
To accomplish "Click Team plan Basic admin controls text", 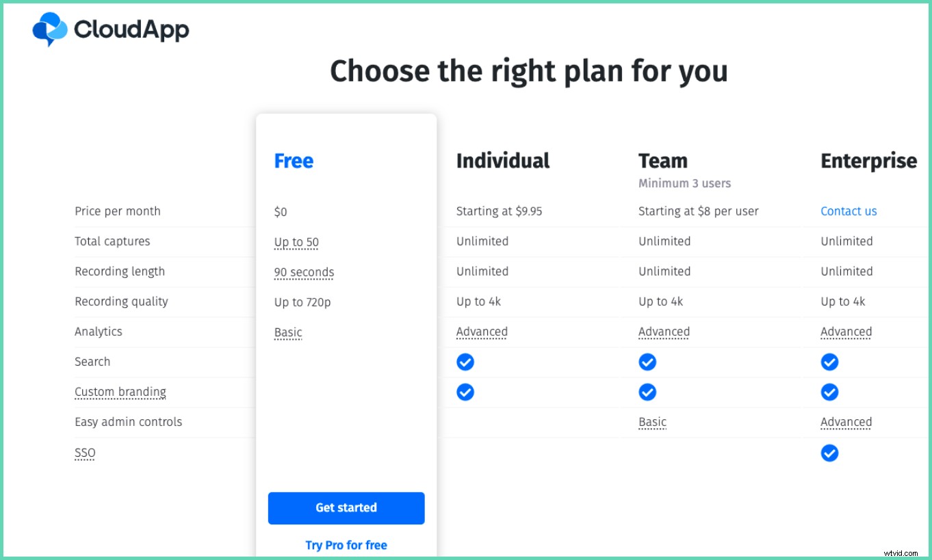I will tap(652, 422).
